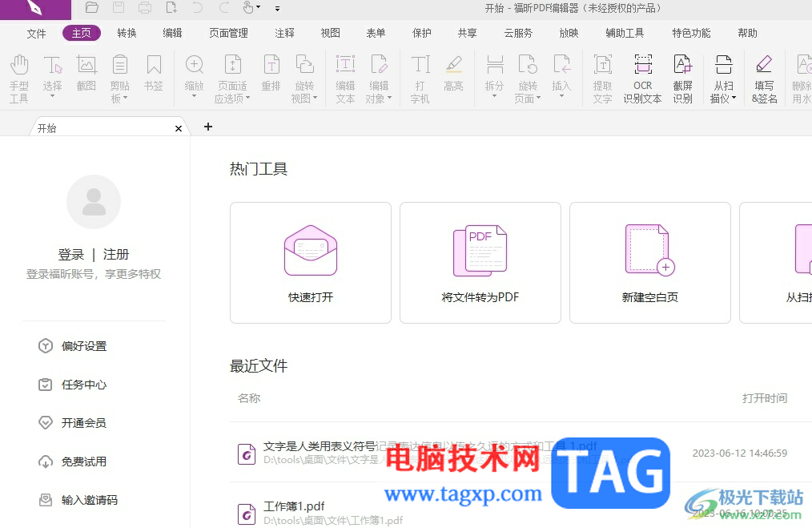Open 任务中心 in the sidebar
This screenshot has height=528, width=812.
point(73,385)
